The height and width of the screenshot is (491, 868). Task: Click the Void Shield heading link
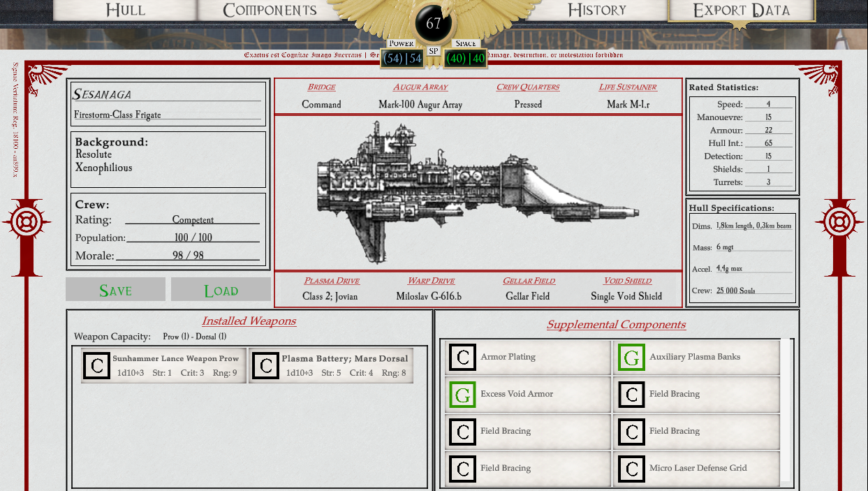coord(628,281)
